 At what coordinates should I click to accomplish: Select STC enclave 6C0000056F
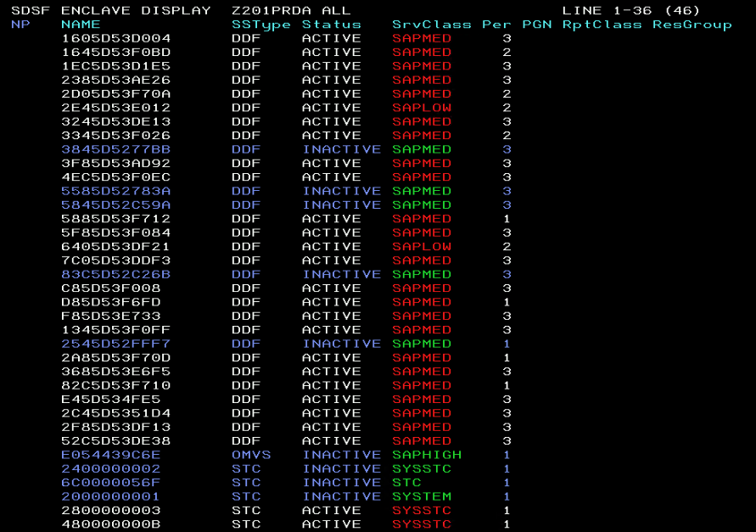coord(111,483)
